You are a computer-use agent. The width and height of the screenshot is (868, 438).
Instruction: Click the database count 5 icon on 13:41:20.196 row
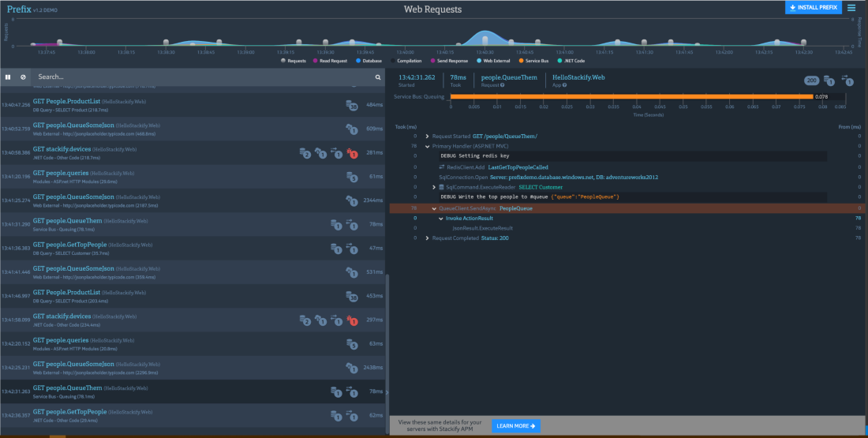point(351,177)
